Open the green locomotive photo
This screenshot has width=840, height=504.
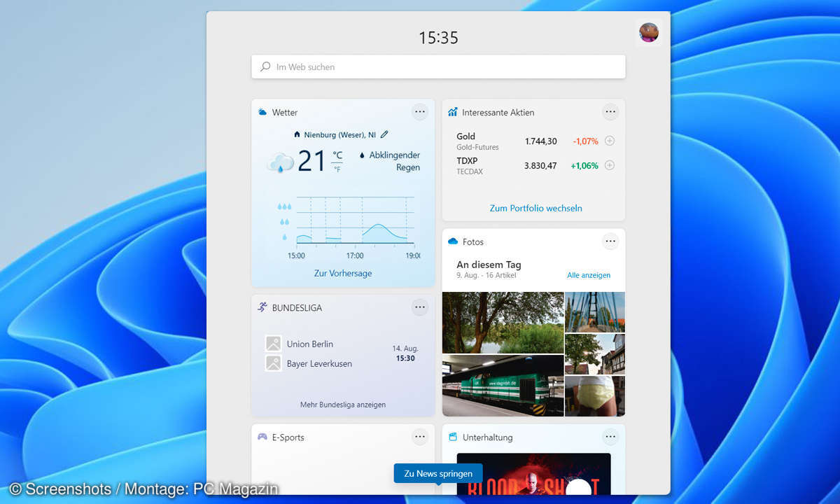point(503,386)
